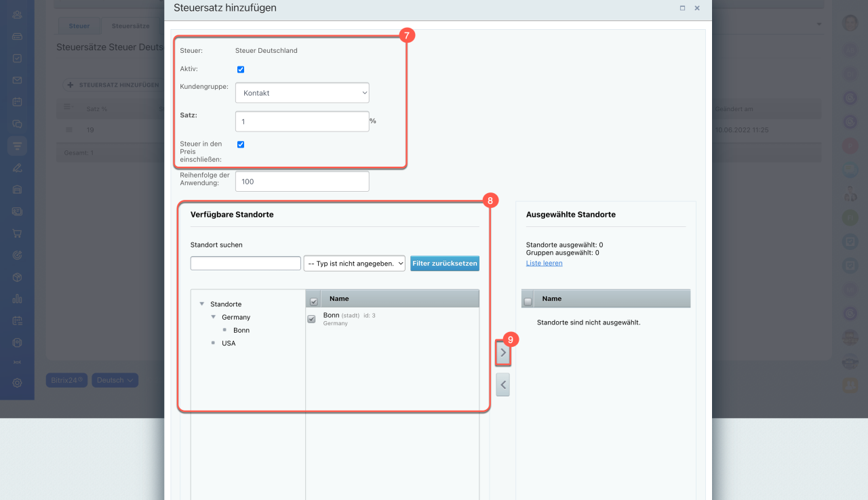
Task: Toggle the Aktiv checkbox
Action: (x=241, y=69)
